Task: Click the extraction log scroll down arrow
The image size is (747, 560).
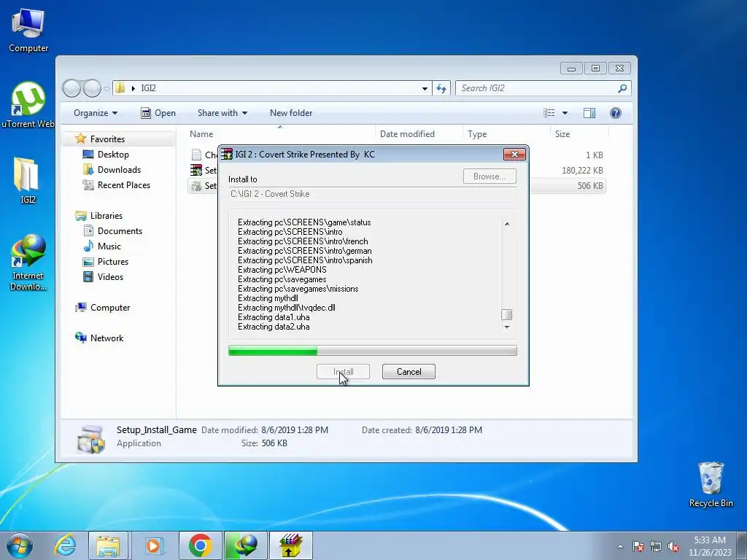Action: [507, 327]
